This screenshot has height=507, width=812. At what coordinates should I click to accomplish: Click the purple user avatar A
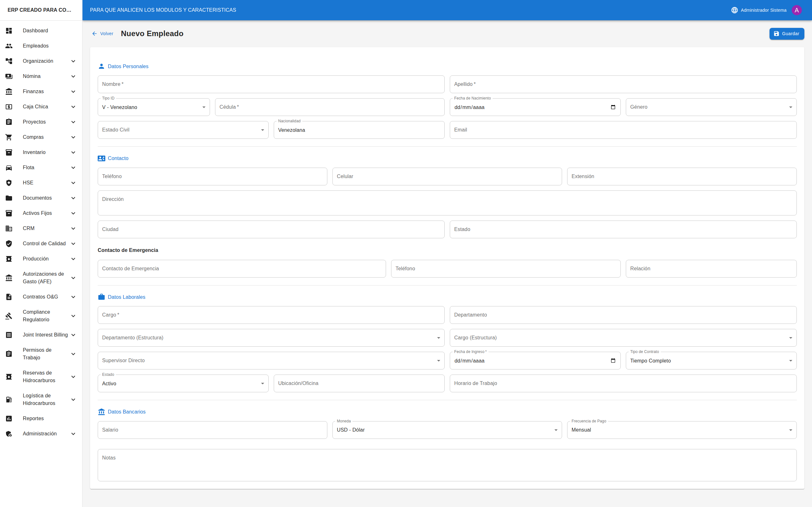[796, 10]
